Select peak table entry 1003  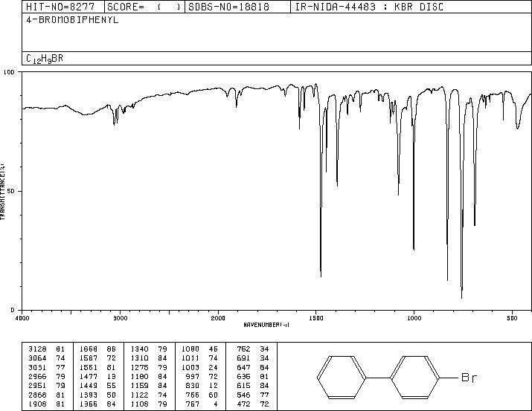[190, 367]
